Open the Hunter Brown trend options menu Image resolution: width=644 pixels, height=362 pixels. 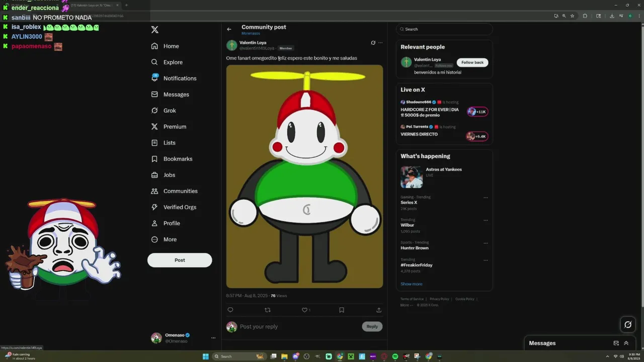pyautogui.click(x=486, y=243)
